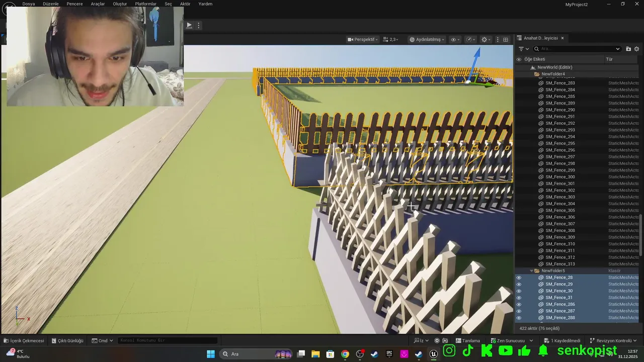Open Epic Games Launcher from the taskbar

coord(389,354)
